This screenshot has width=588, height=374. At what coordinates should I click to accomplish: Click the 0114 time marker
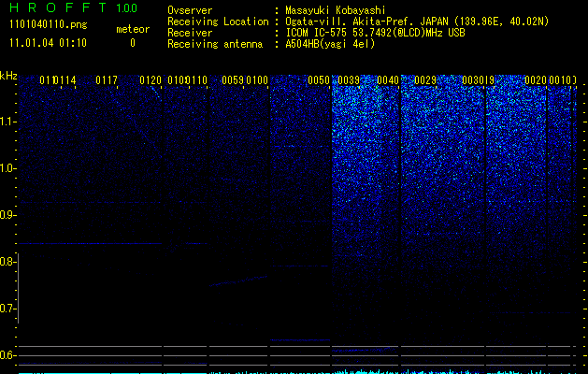65,80
